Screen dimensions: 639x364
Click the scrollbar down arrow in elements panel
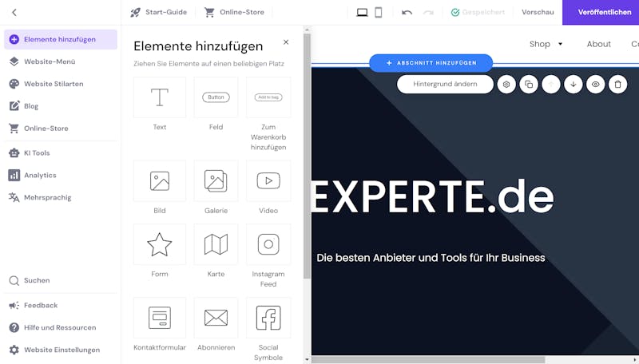[x=307, y=360]
